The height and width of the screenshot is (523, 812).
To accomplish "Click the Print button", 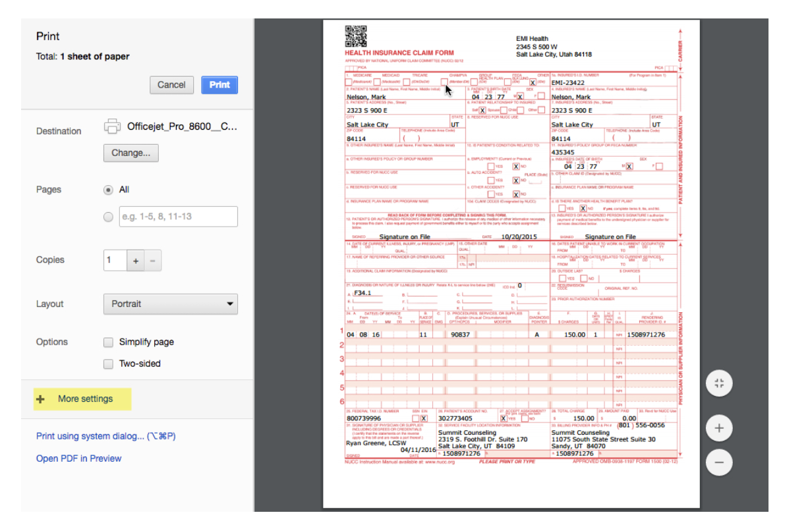I will point(219,85).
